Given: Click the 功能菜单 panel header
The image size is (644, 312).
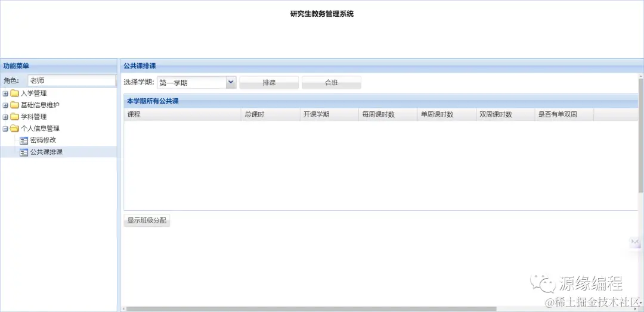Looking at the screenshot, I should click(x=58, y=65).
